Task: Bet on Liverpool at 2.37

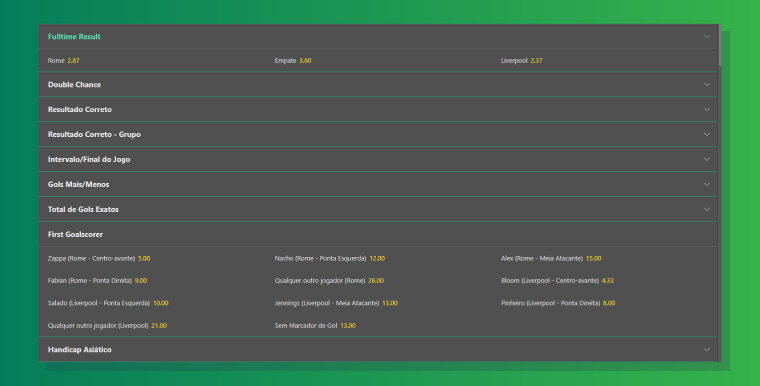Action: (522, 61)
